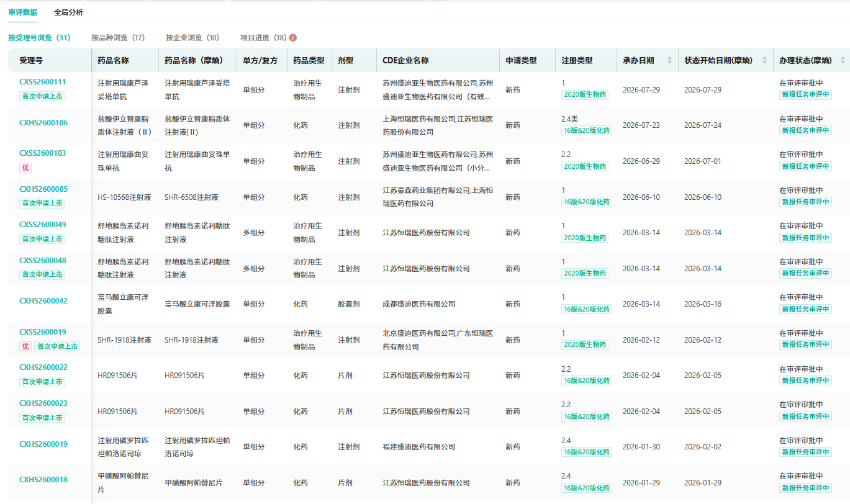
Task: Click the 优 tag under CXSS2600103
Action: pos(25,168)
